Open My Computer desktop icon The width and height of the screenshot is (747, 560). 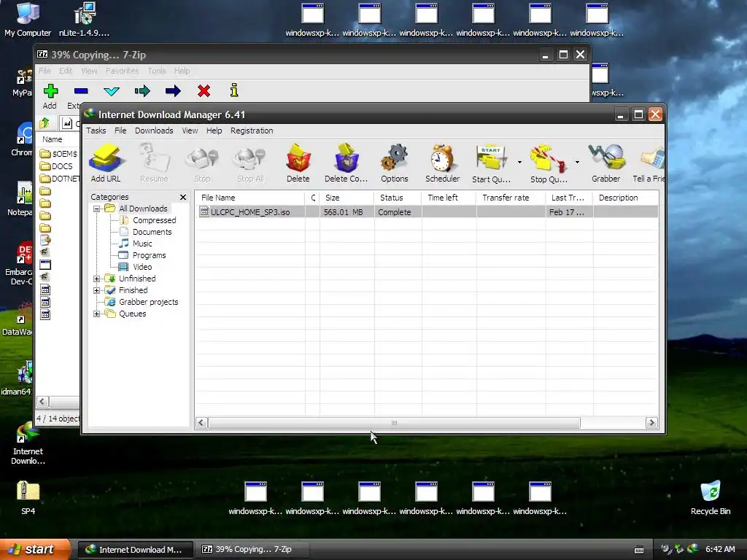28,20
